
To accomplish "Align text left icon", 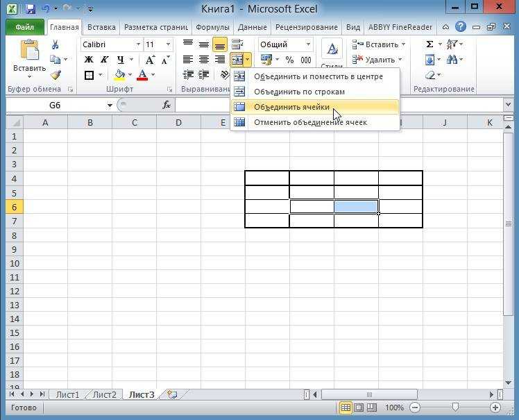I will point(188,60).
